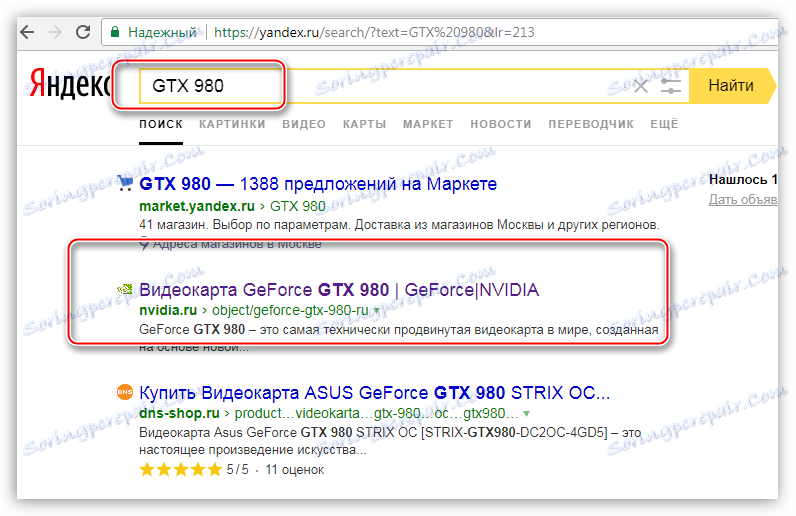Click the green padlock security icon
This screenshot has height=516, width=796.
[115, 33]
